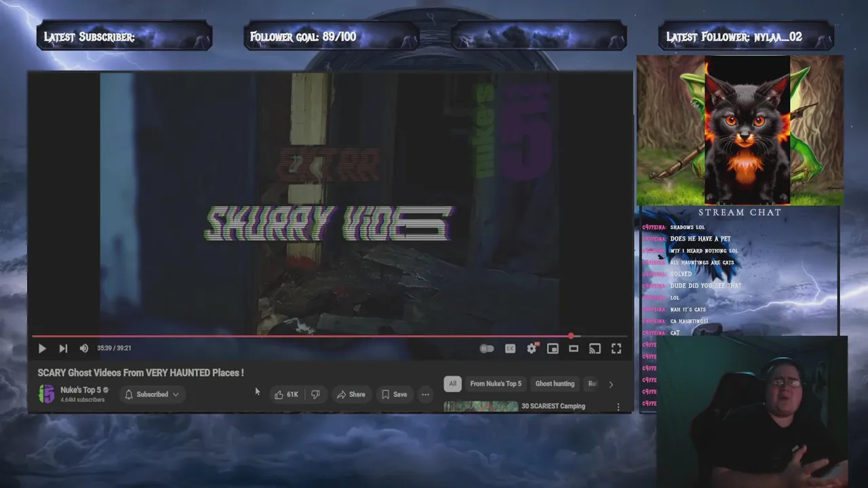Toggle the autoplay switch
The image size is (868, 488).
(487, 348)
